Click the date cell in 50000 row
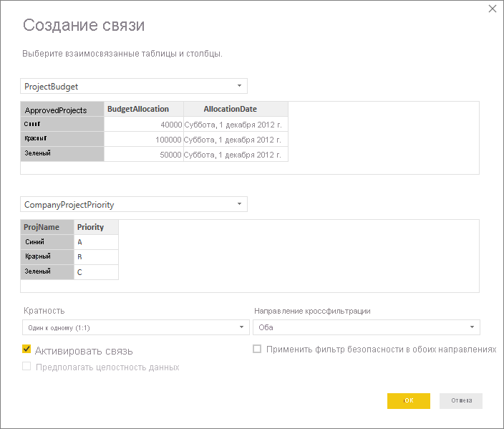This screenshot has width=504, height=429. [236, 155]
